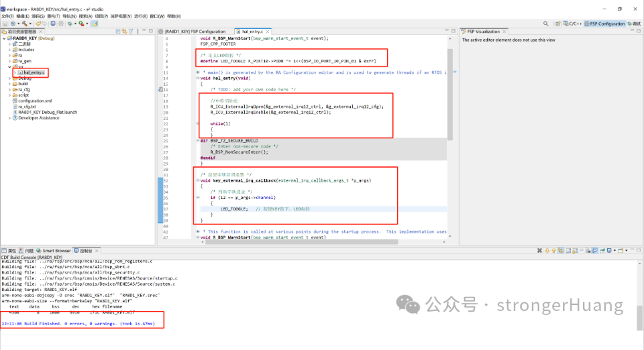Open the debug configurations dropdown arrow
The image size is (644, 350).
pyautogui.click(x=76, y=23)
